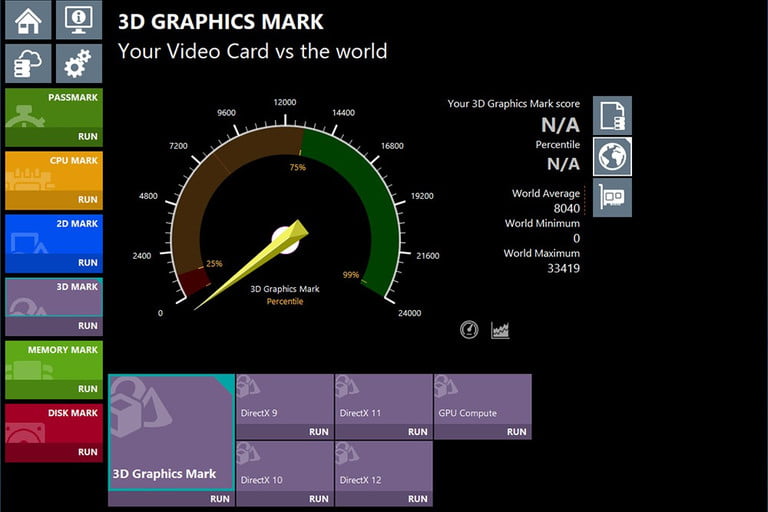Select the 3D Mark tile

[x=54, y=297]
